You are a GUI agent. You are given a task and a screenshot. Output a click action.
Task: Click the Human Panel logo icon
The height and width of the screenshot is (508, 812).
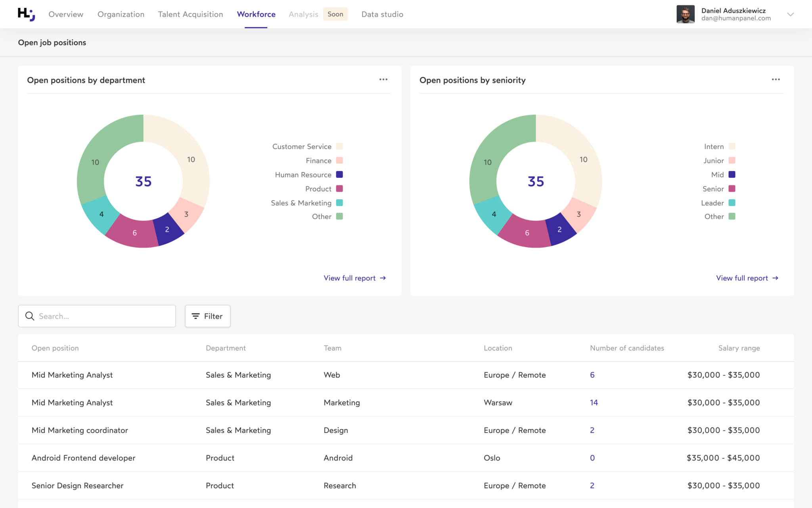tap(26, 14)
